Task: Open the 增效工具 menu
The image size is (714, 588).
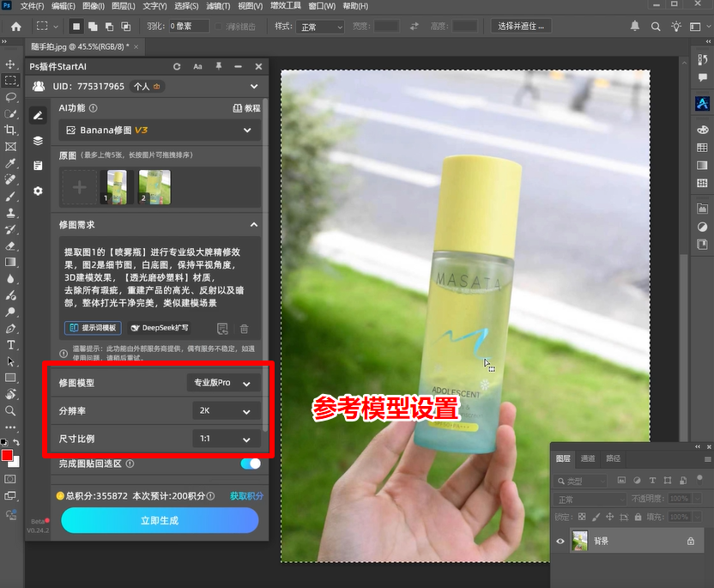Action: [286, 6]
